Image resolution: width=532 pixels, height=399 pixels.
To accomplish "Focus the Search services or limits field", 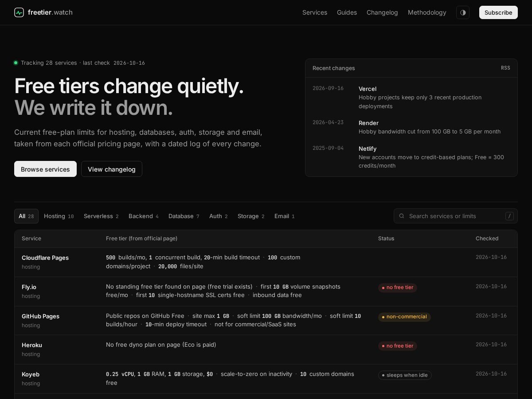I will coord(456,216).
